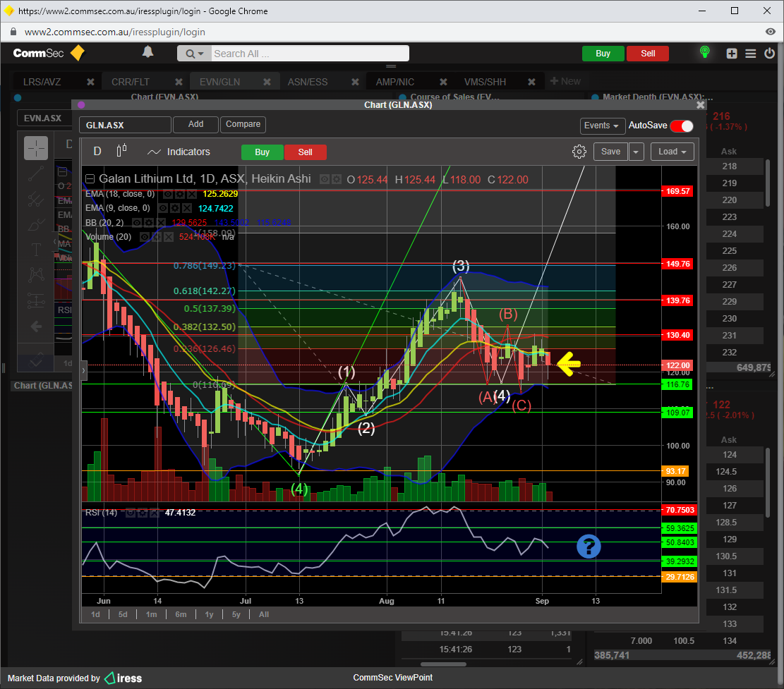Image resolution: width=784 pixels, height=689 pixels.
Task: Click the Add button
Action: point(195,124)
